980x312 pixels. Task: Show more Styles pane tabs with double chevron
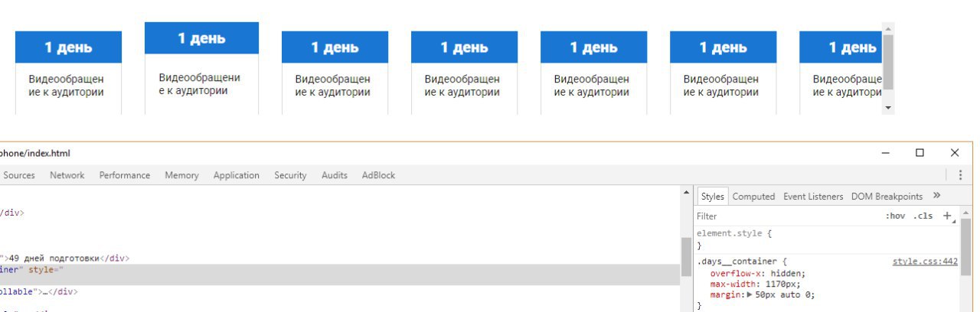click(936, 196)
